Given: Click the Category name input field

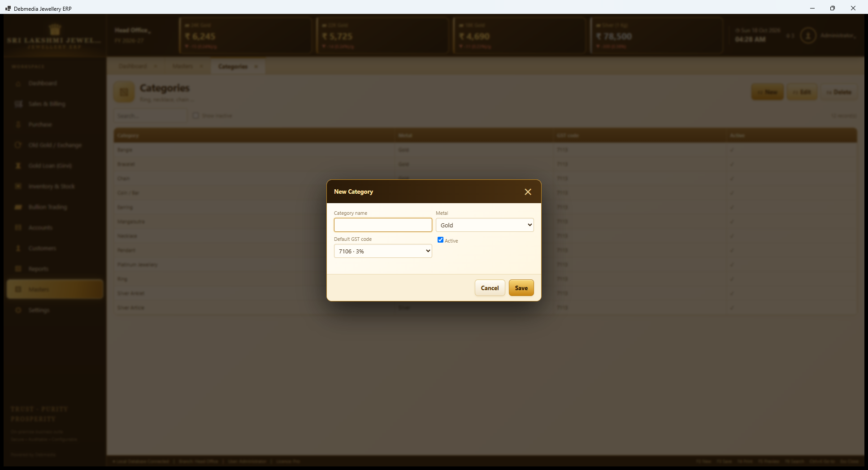Looking at the screenshot, I should coord(383,225).
